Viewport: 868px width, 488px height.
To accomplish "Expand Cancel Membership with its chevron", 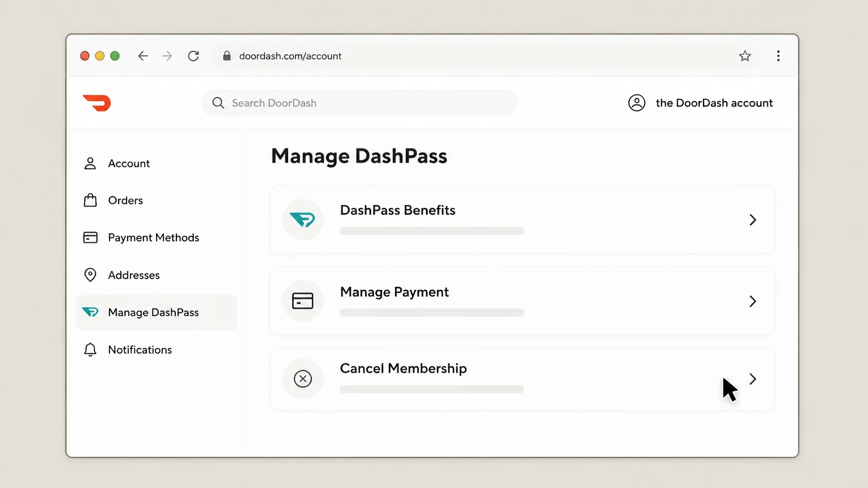I will (753, 379).
